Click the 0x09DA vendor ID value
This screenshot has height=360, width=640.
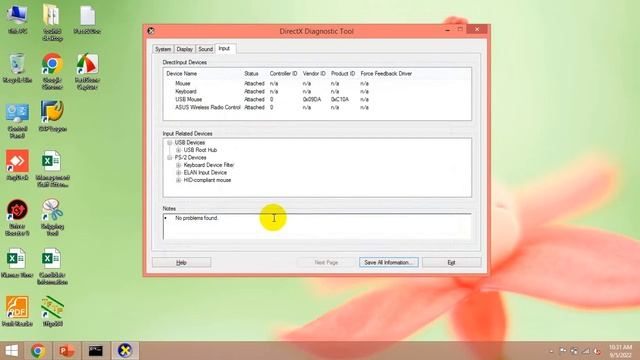(x=312, y=99)
